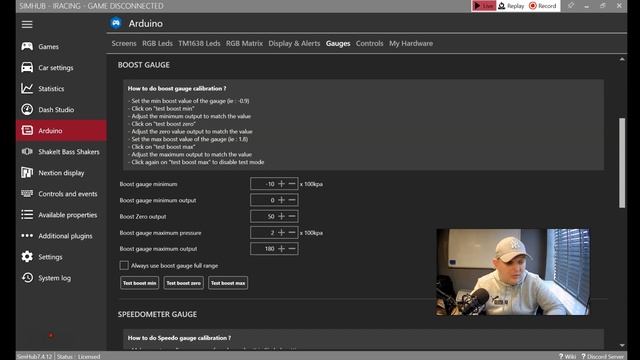Click the Test boost min button
640x360 pixels.
pyautogui.click(x=140, y=283)
